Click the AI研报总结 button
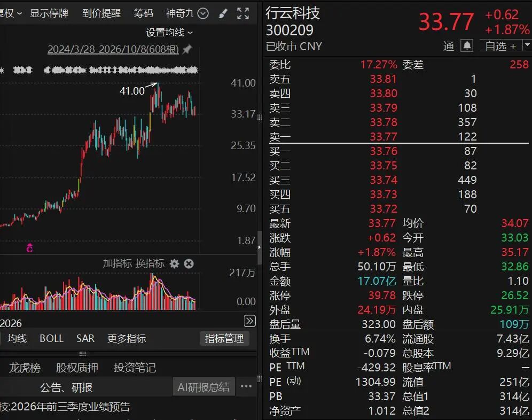Viewport: 532px width, 420px height. point(204,387)
